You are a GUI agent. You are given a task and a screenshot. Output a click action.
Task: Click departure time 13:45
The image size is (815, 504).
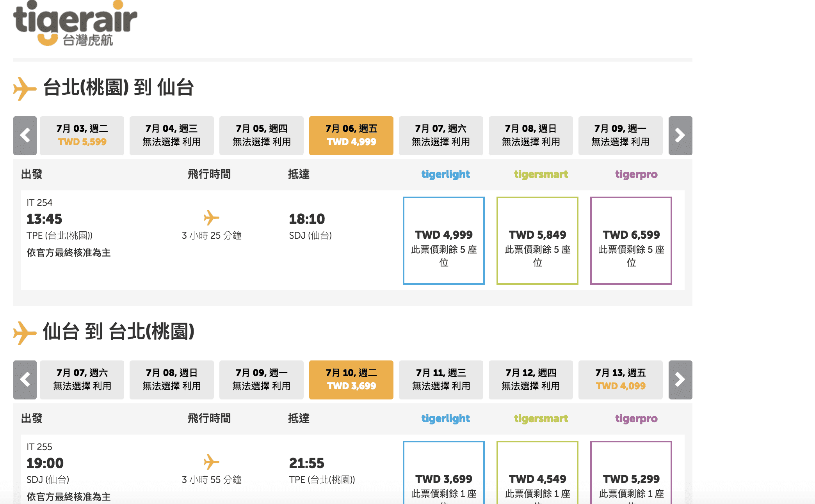44,219
